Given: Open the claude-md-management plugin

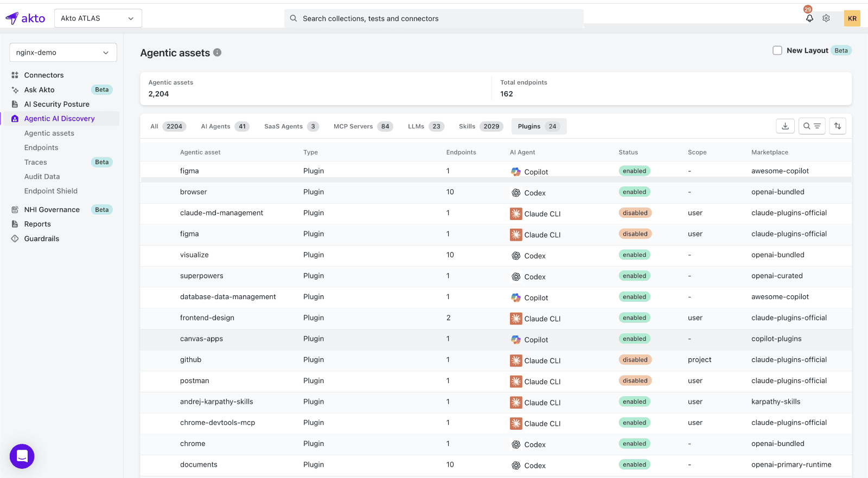Looking at the screenshot, I should pyautogui.click(x=221, y=213).
